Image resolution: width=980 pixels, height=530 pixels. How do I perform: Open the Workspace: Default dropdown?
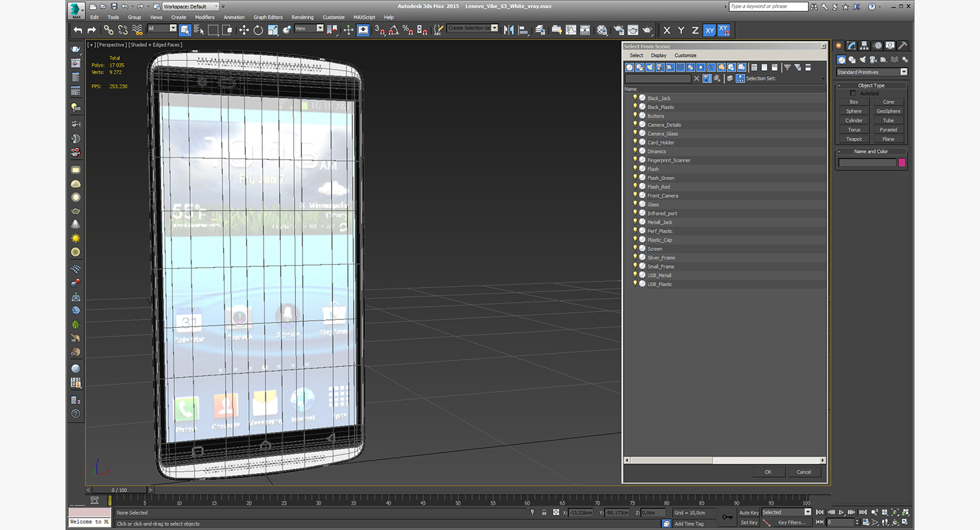[191, 6]
